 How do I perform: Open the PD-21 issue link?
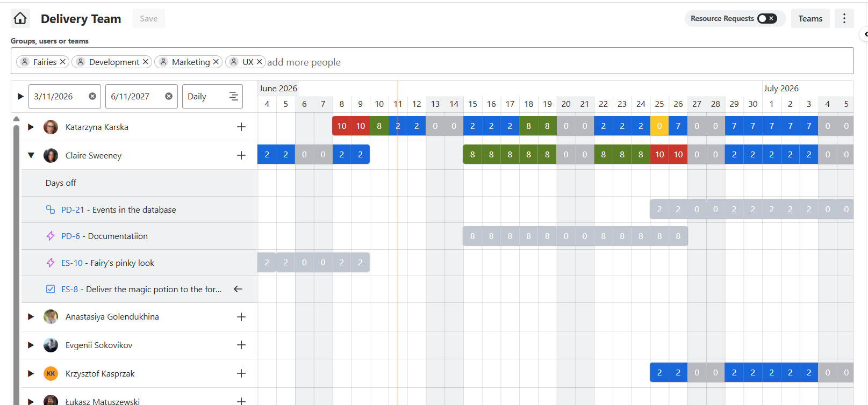coord(73,209)
